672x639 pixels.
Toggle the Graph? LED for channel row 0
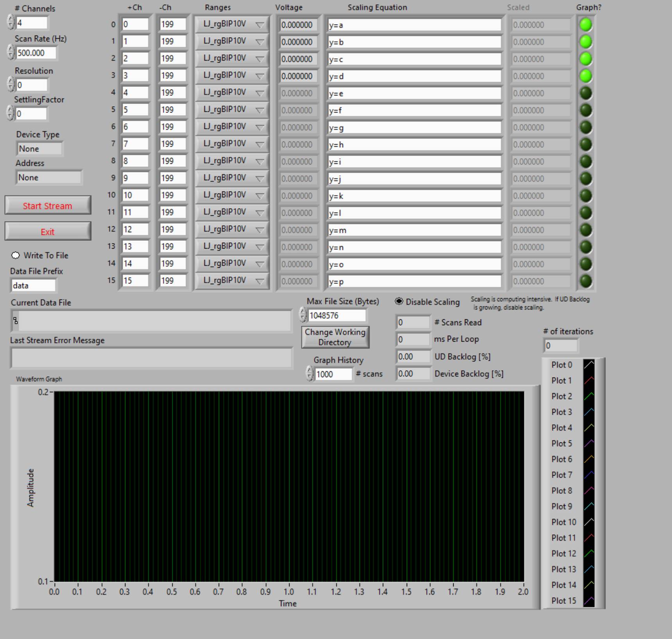(586, 25)
